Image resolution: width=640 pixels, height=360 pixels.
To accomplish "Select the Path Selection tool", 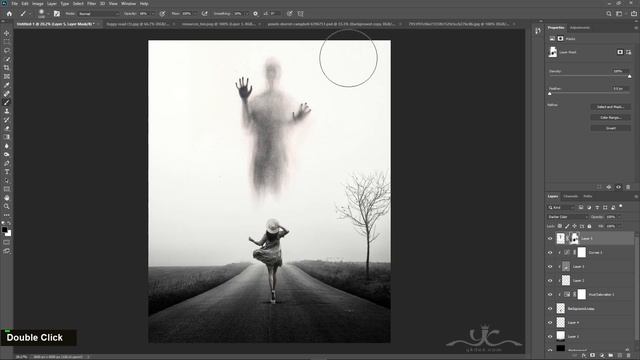I will coord(7,180).
